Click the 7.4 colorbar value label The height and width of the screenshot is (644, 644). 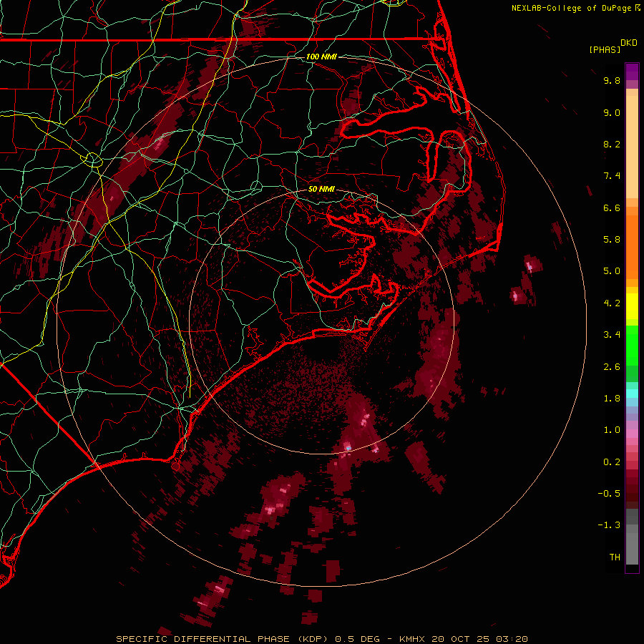click(612, 176)
